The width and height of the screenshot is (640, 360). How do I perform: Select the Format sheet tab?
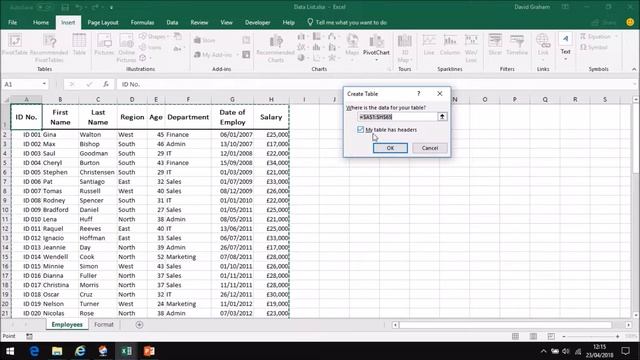pyautogui.click(x=104, y=324)
